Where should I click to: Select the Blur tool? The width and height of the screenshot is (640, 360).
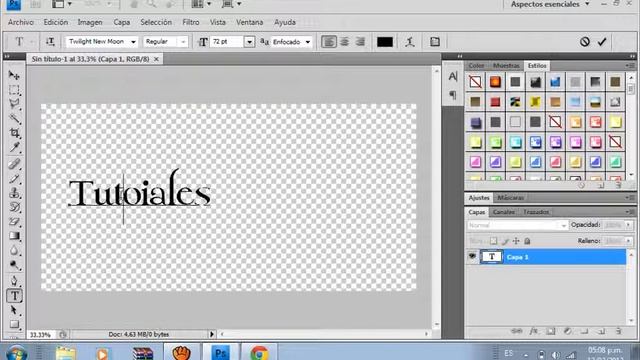click(x=14, y=251)
